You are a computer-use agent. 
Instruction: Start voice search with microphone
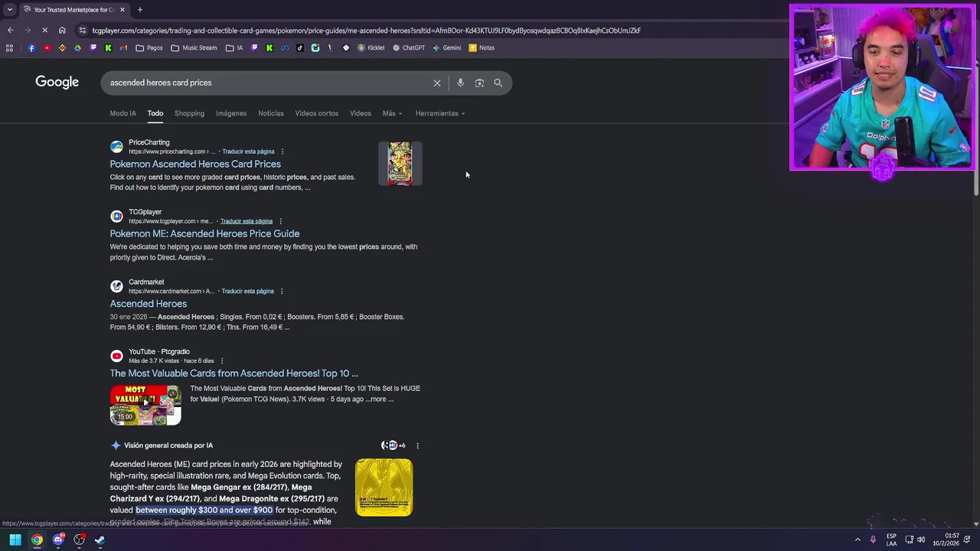(x=460, y=83)
